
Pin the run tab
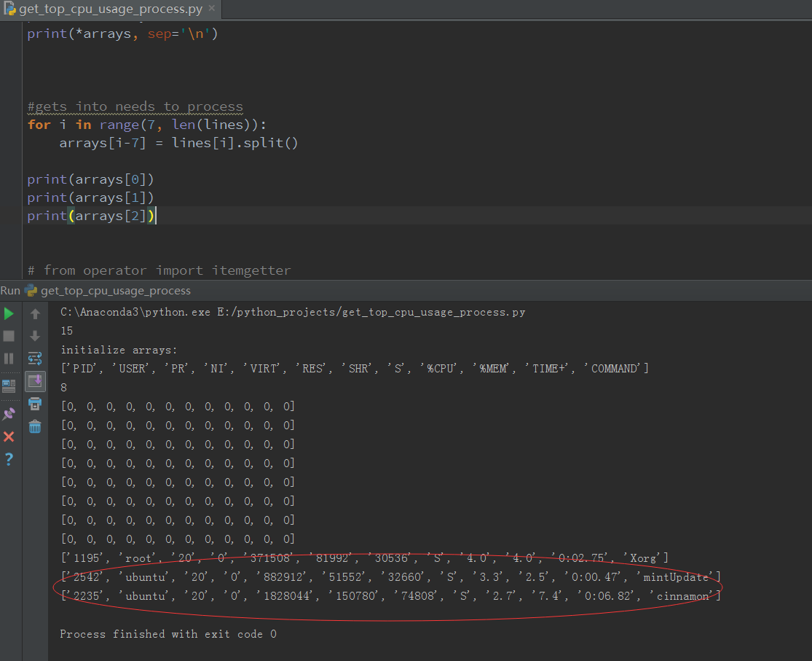9,414
